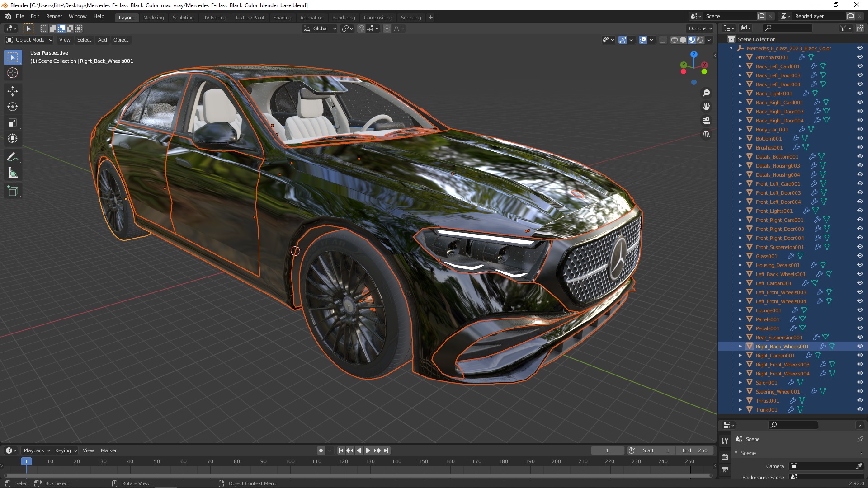Click current frame number field
This screenshot has height=488, width=868.
607,450
